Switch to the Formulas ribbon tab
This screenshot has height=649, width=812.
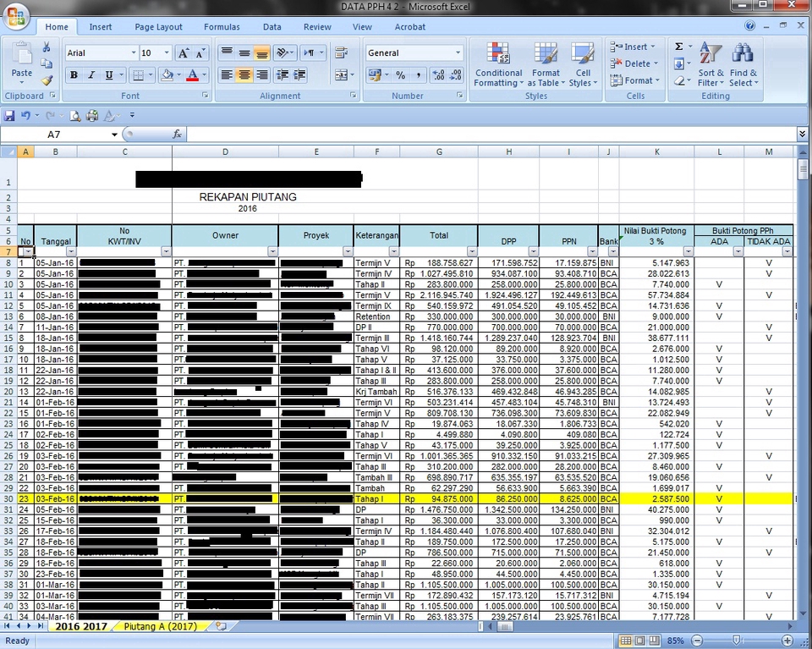(x=222, y=26)
